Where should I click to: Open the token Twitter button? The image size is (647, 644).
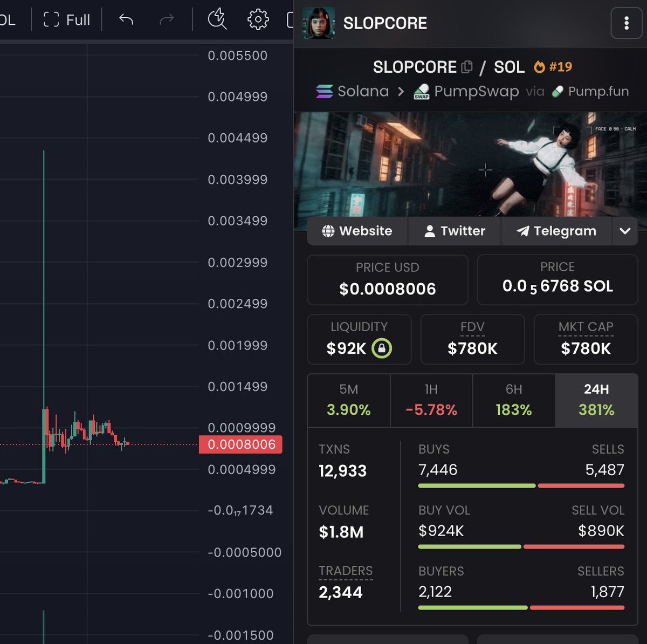tap(455, 231)
